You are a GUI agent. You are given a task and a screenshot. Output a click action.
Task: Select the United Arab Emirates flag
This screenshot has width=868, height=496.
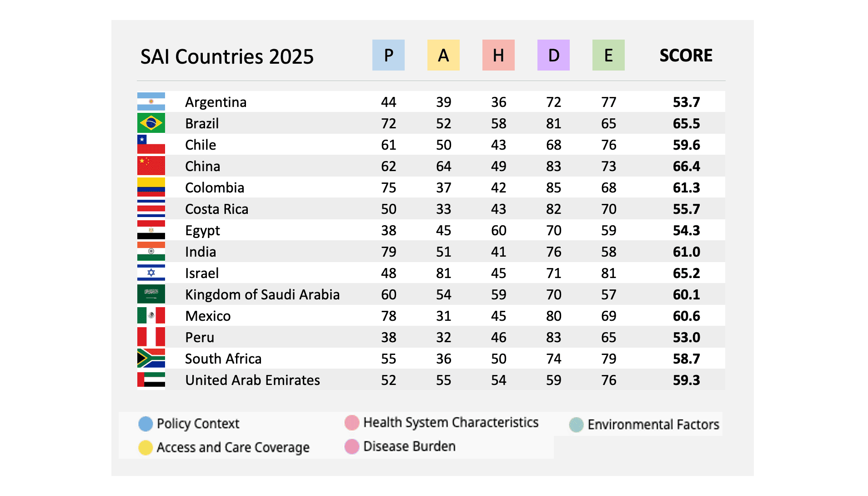[151, 380]
